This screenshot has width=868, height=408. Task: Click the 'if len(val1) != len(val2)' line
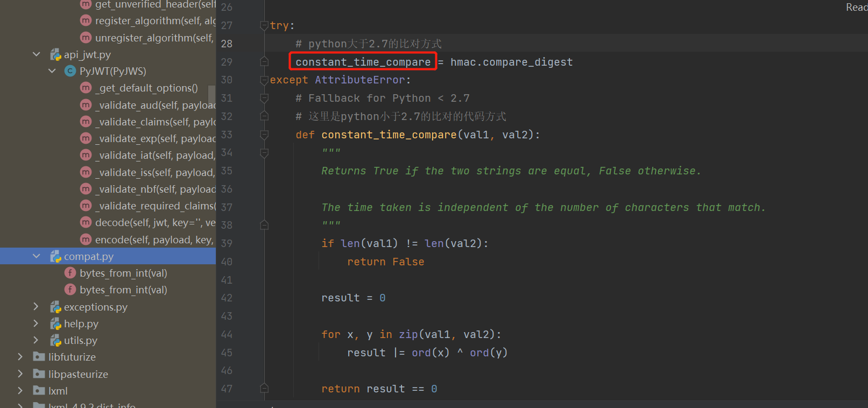405,243
